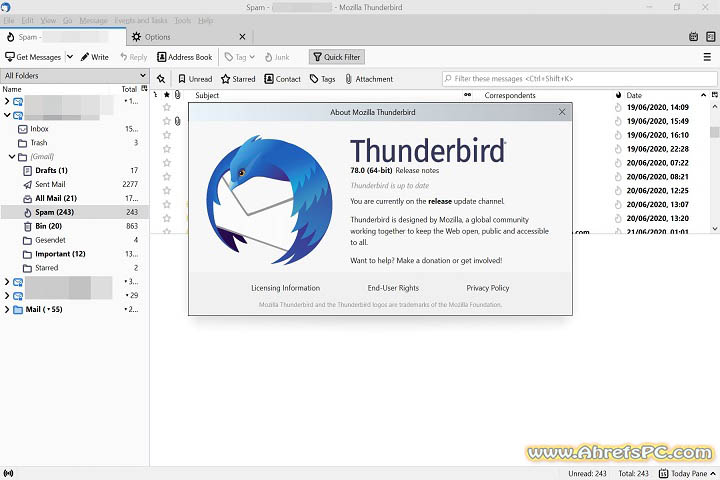The height and width of the screenshot is (480, 720).
Task: Sort by the starred column header
Action: click(x=167, y=95)
